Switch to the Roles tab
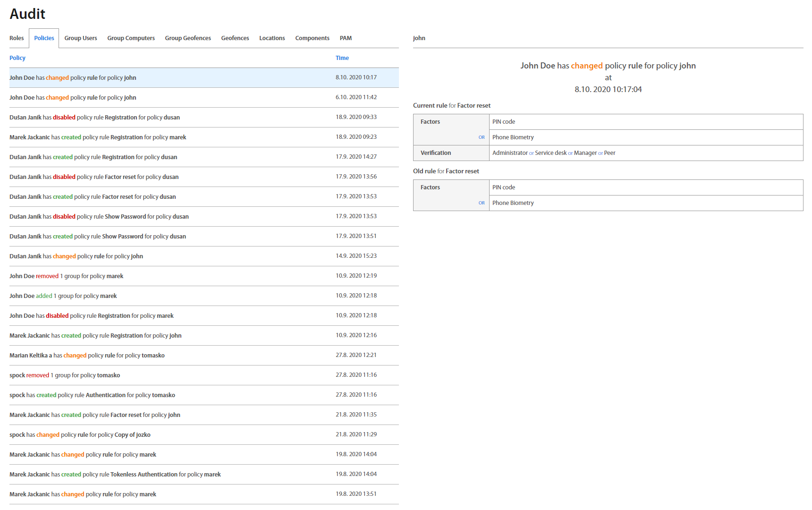812x510 pixels. [x=17, y=38]
